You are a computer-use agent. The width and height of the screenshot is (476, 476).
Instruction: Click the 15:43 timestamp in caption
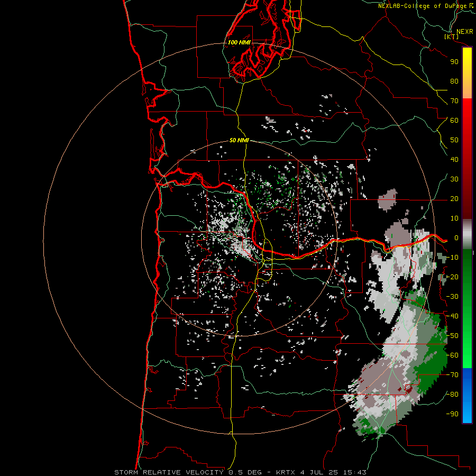355,472
